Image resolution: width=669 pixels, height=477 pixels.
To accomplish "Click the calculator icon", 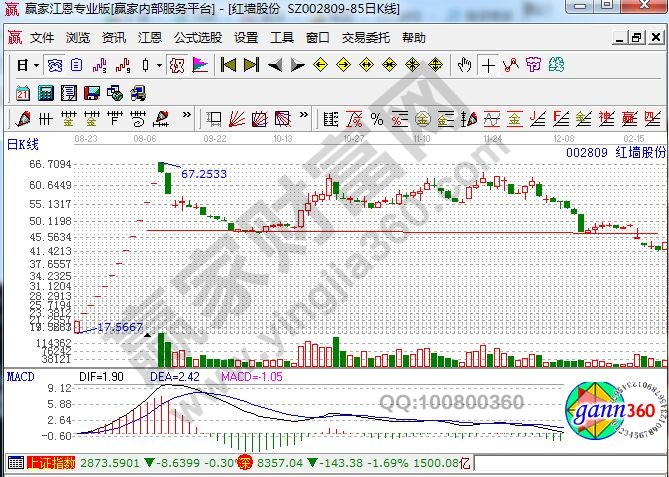I will (x=45, y=93).
